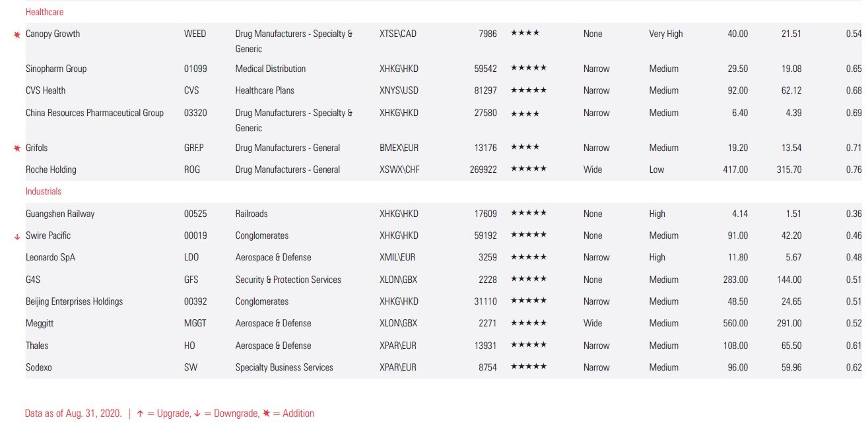Screen dimensions: 868x422
Task: Select the Thales row's XPAR\EUR exchange
Action: (398, 346)
